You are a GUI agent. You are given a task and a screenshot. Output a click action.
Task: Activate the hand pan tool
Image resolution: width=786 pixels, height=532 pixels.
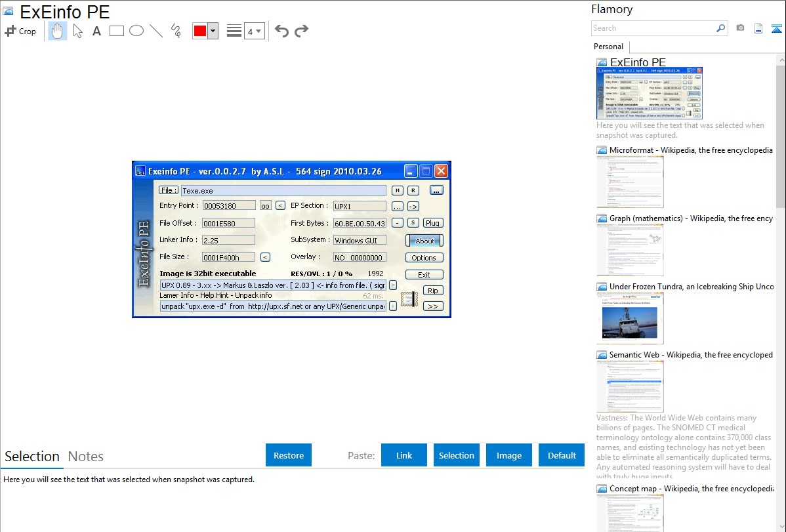click(58, 31)
